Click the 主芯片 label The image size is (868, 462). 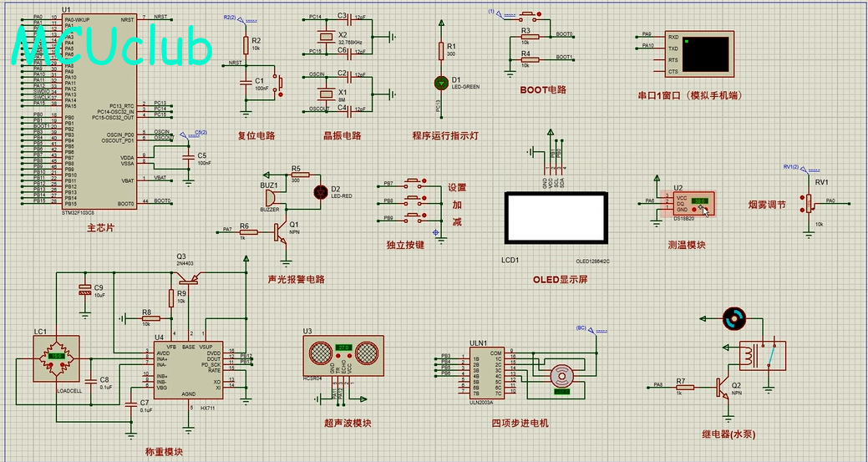(x=101, y=228)
